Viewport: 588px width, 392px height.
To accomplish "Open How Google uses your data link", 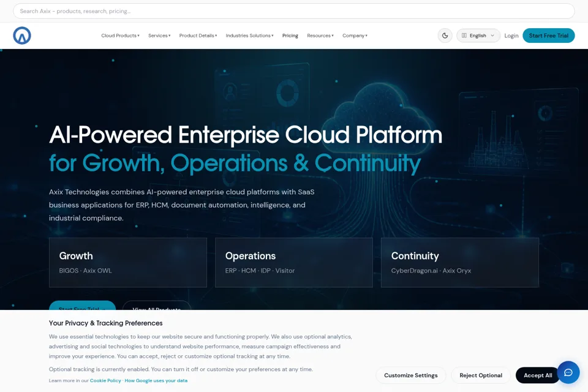I will click(x=156, y=380).
